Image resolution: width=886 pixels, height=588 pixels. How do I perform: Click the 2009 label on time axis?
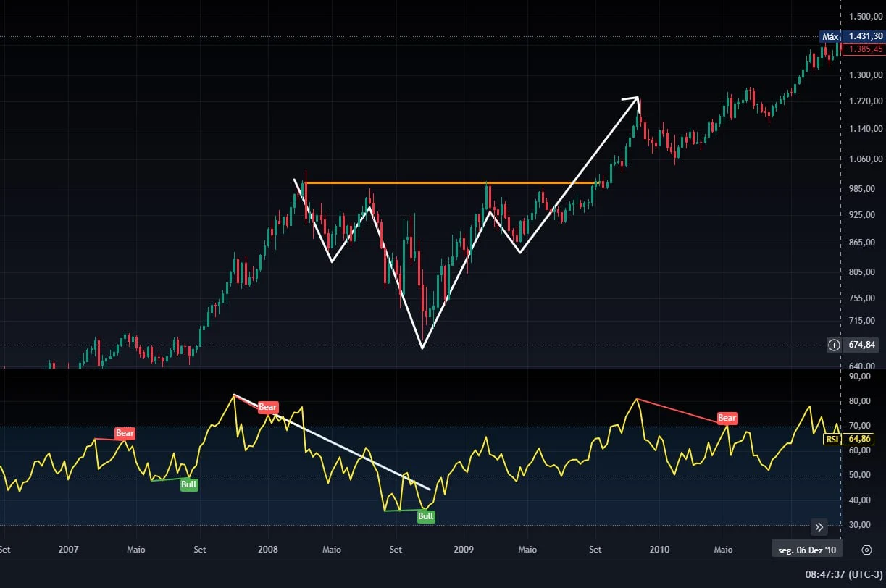point(463,550)
